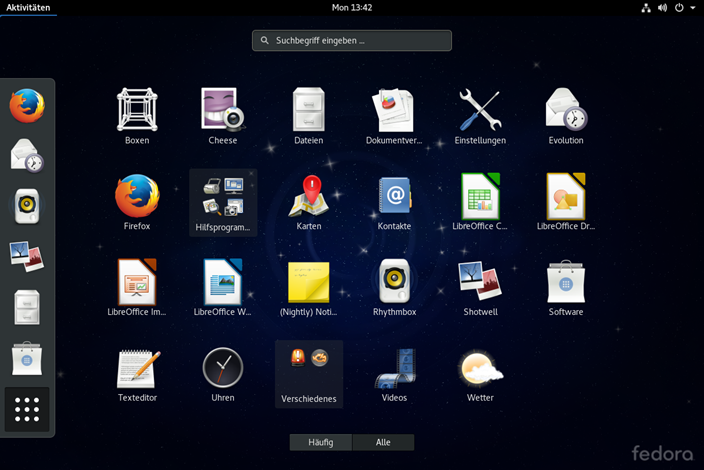Viewport: 704px width, 470px height.
Task: Click Evolution mail in the dock
Action: (27, 156)
